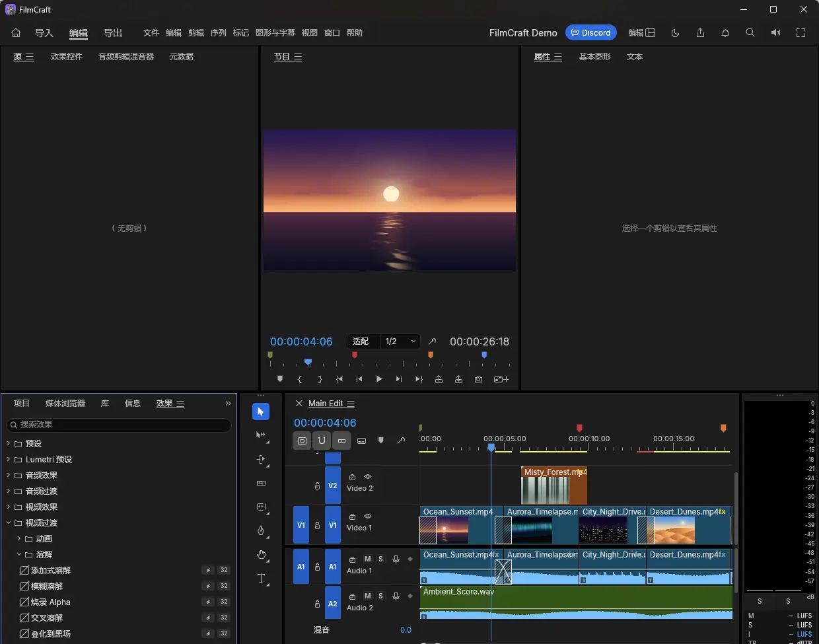The image size is (819, 644).
Task: Expand the 动画 subfolder
Action: pos(19,538)
